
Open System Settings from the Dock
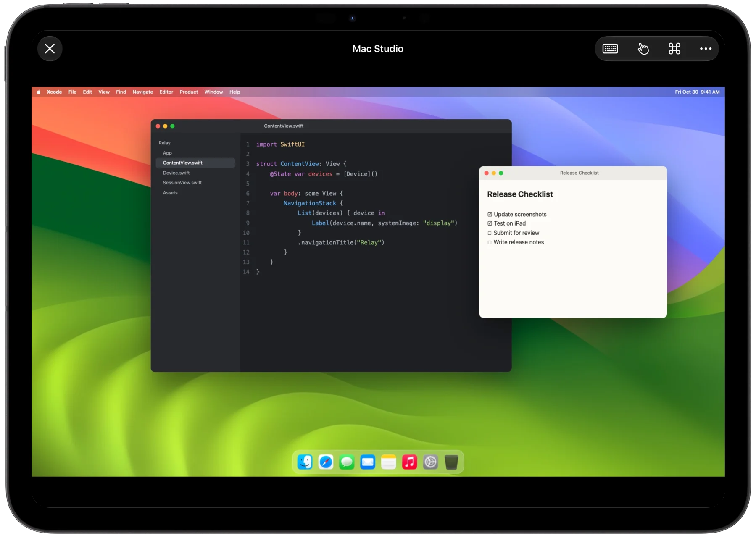tap(431, 462)
